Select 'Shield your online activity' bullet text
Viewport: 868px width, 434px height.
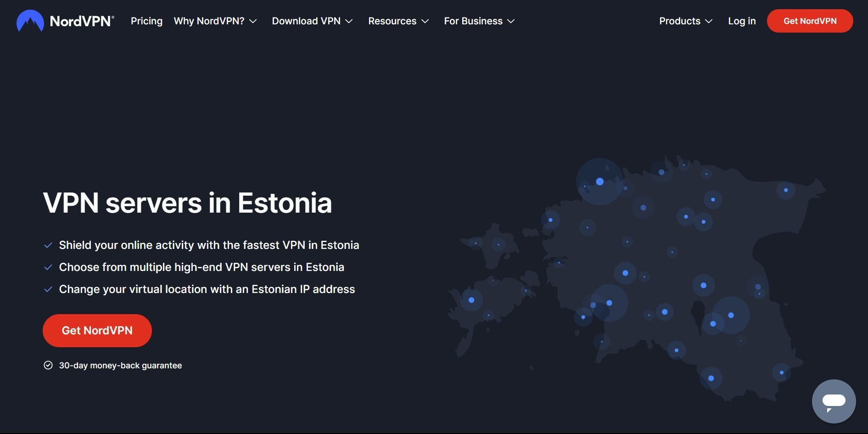(x=209, y=245)
